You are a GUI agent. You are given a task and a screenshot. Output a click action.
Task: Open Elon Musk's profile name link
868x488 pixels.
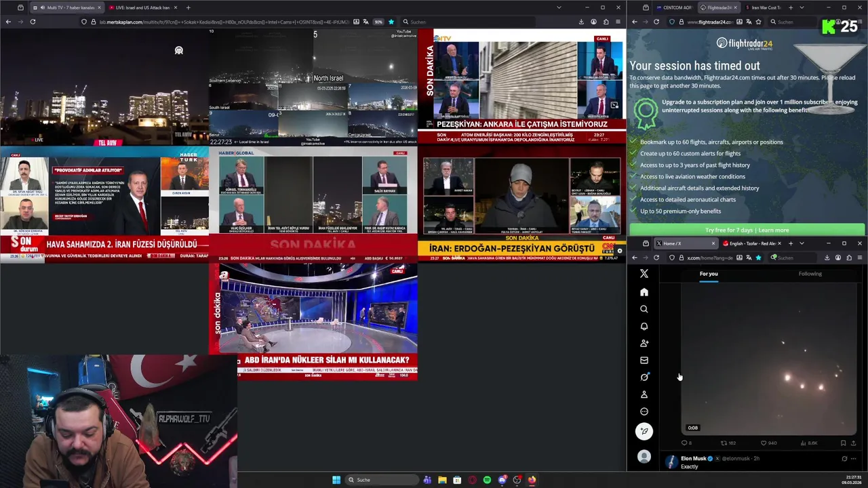tap(693, 459)
